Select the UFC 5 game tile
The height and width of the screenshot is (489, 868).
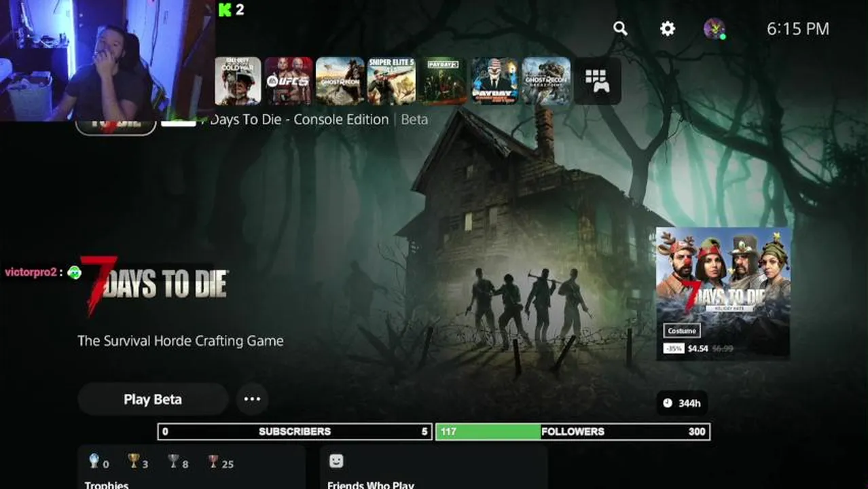[x=289, y=81]
